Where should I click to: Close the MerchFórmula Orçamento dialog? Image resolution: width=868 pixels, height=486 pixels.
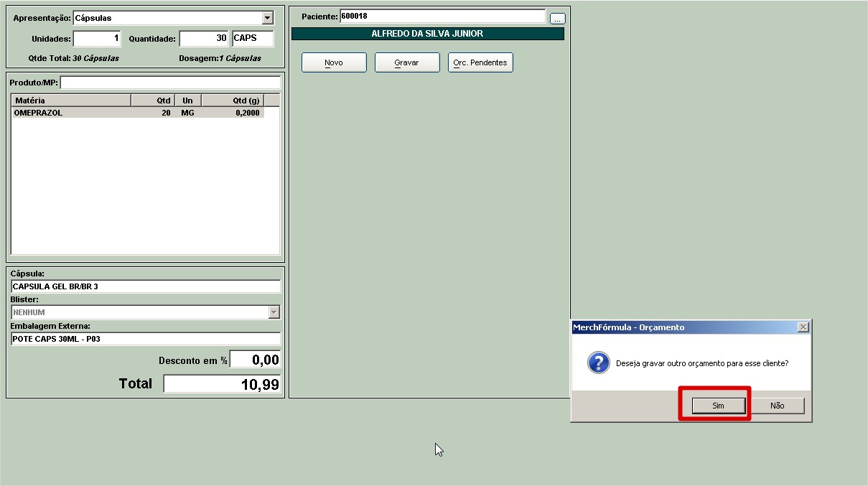coord(803,327)
